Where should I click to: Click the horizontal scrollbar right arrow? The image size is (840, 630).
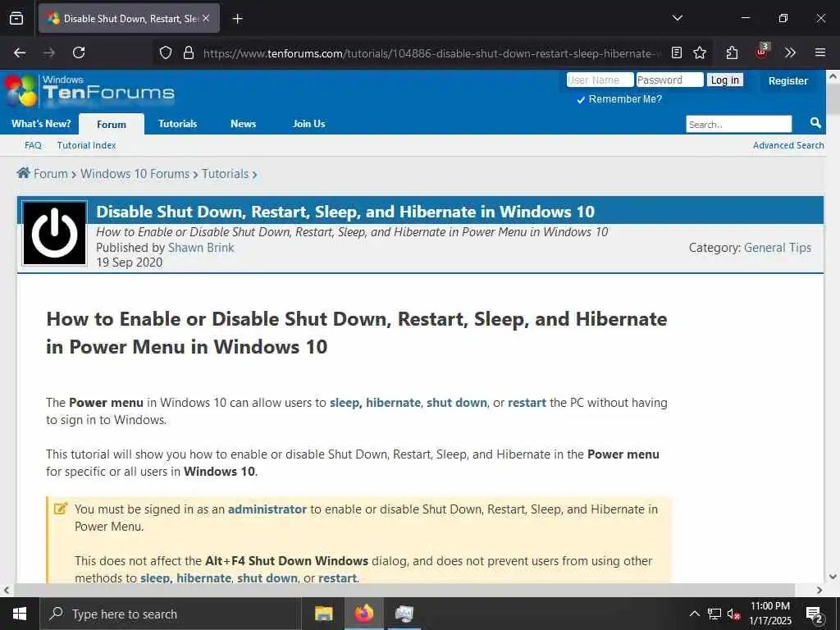pos(819,591)
